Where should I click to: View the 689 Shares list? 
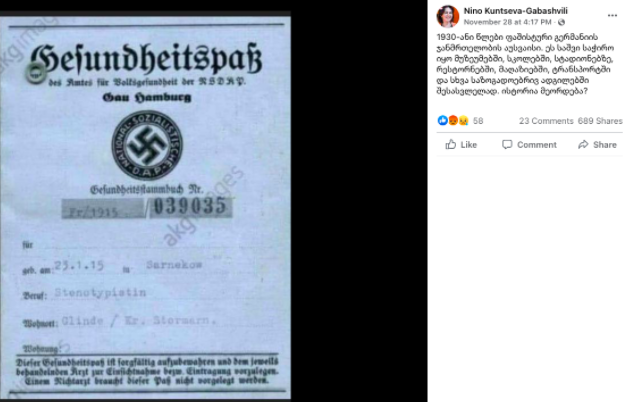pyautogui.click(x=600, y=121)
